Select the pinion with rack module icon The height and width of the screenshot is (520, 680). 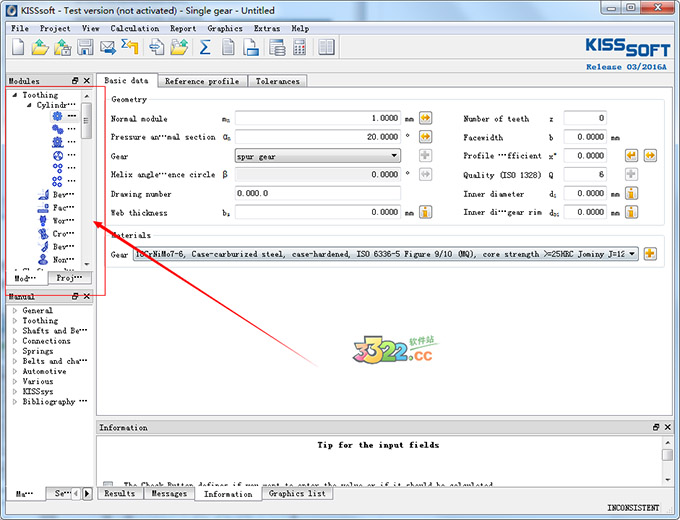pos(57,142)
